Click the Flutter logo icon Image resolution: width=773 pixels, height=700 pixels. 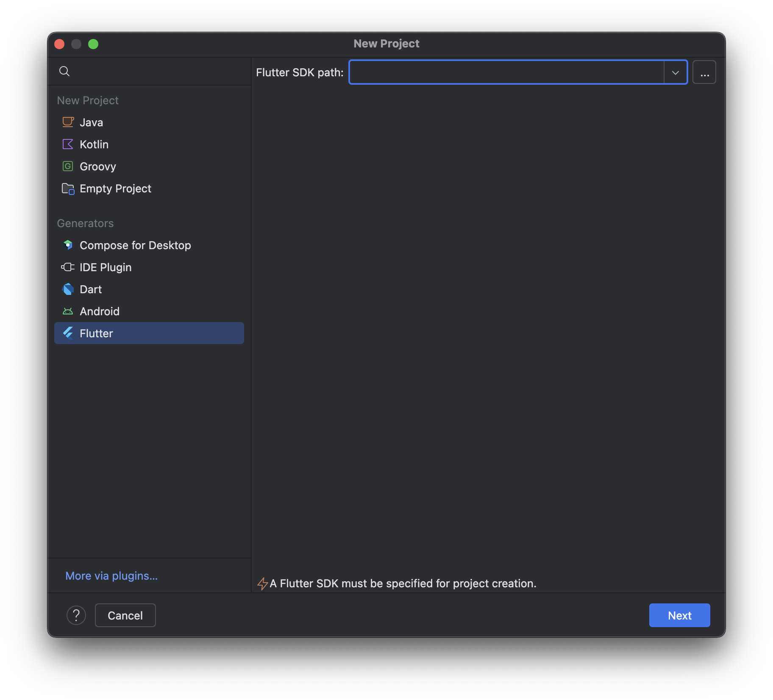pyautogui.click(x=68, y=333)
